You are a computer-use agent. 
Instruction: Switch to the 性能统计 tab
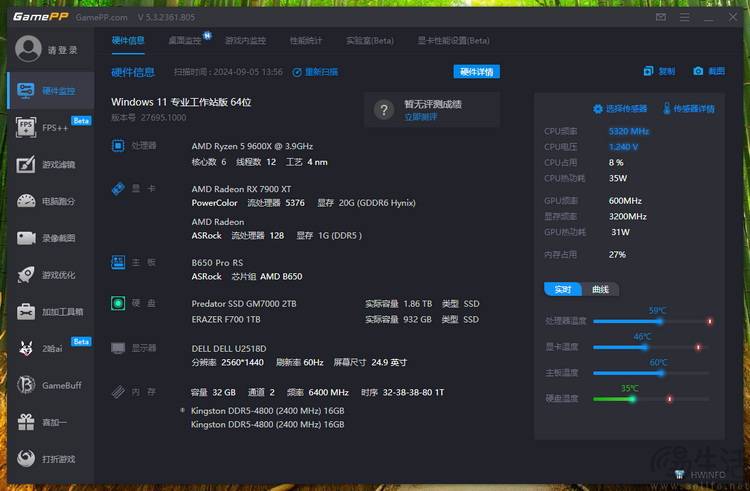306,41
